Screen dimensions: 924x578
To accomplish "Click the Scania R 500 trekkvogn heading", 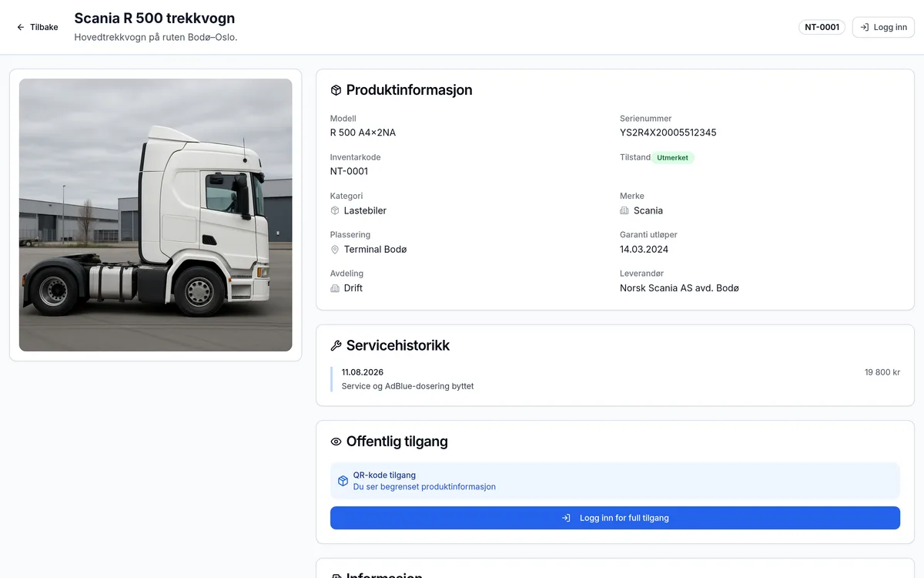I will pyautogui.click(x=155, y=18).
